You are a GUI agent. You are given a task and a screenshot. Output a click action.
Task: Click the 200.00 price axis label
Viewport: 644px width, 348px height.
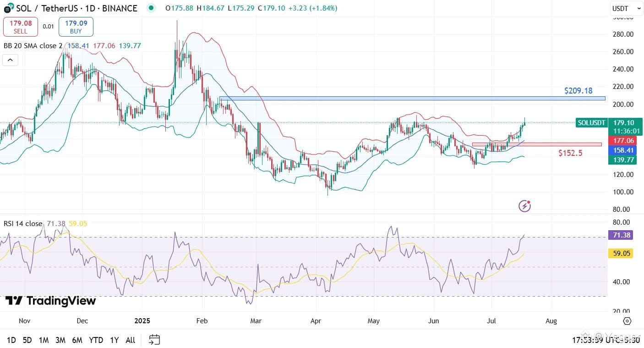tap(623, 104)
